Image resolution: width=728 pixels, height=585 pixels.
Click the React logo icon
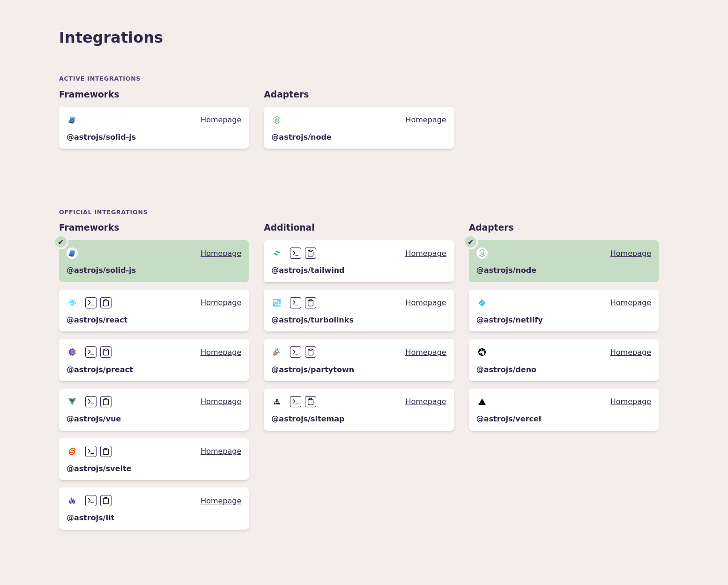(x=72, y=303)
